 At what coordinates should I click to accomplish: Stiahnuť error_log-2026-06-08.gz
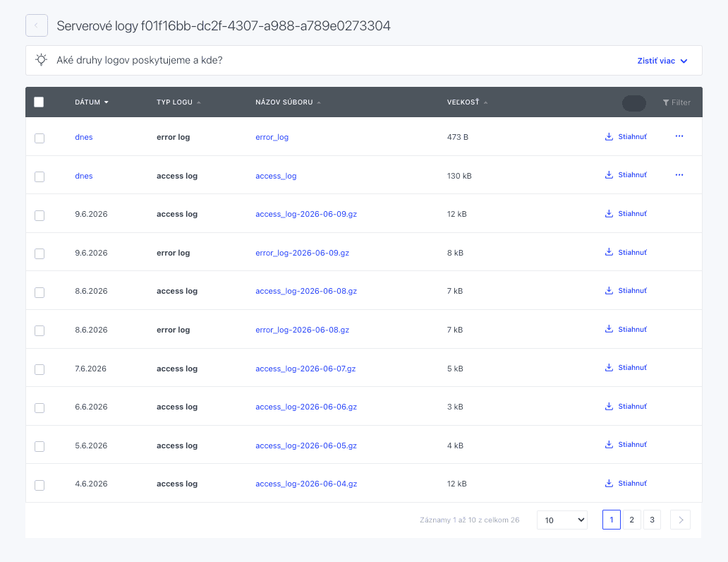[626, 329]
